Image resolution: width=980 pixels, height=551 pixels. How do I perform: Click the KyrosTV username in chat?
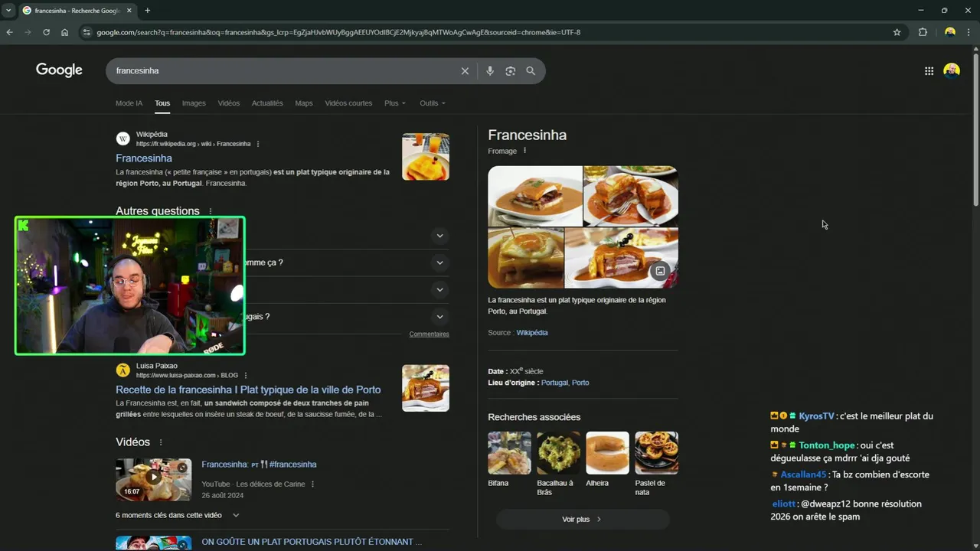[x=816, y=416]
